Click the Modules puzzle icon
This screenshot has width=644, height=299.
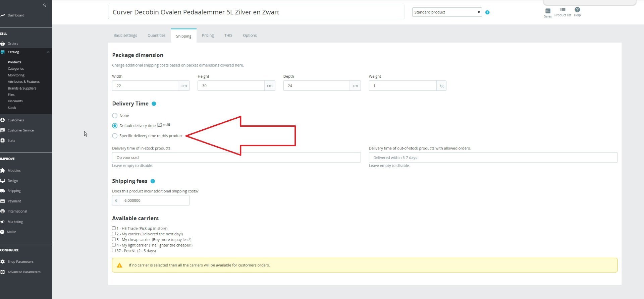[3, 171]
